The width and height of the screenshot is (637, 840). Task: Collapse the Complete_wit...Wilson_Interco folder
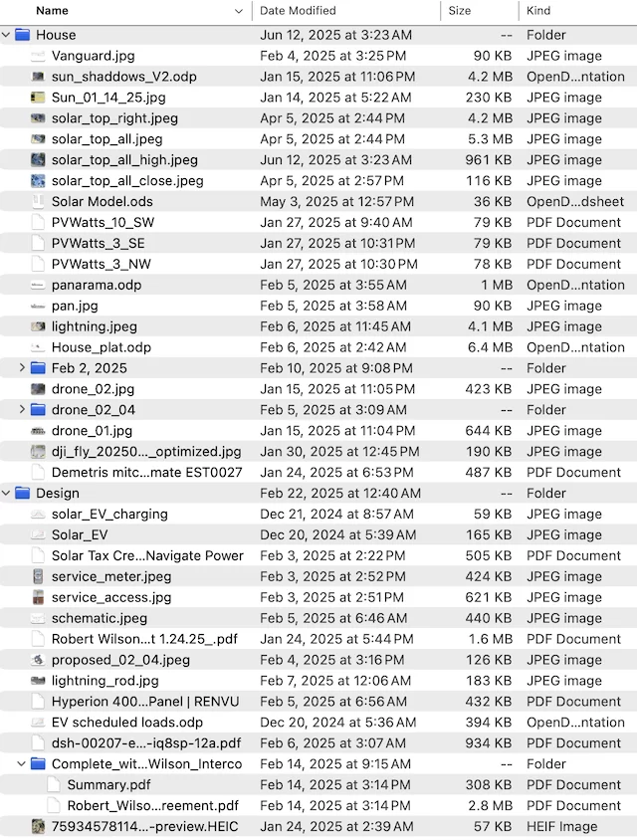(x=23, y=764)
